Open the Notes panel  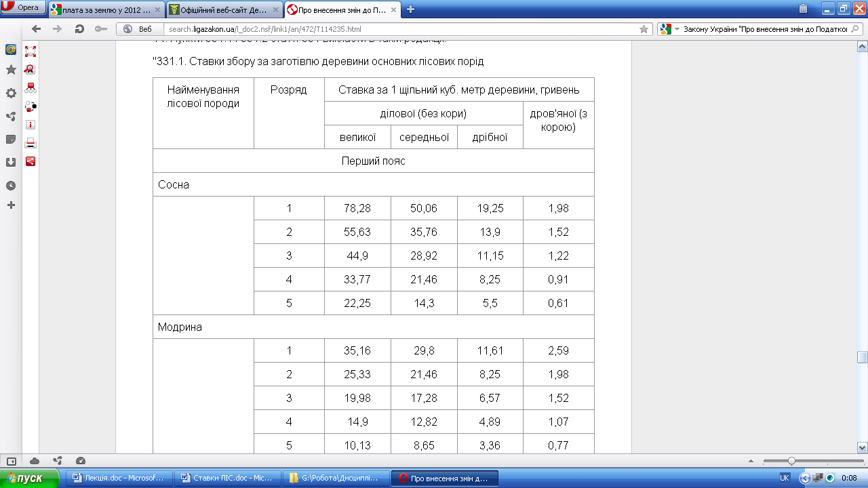[x=11, y=139]
